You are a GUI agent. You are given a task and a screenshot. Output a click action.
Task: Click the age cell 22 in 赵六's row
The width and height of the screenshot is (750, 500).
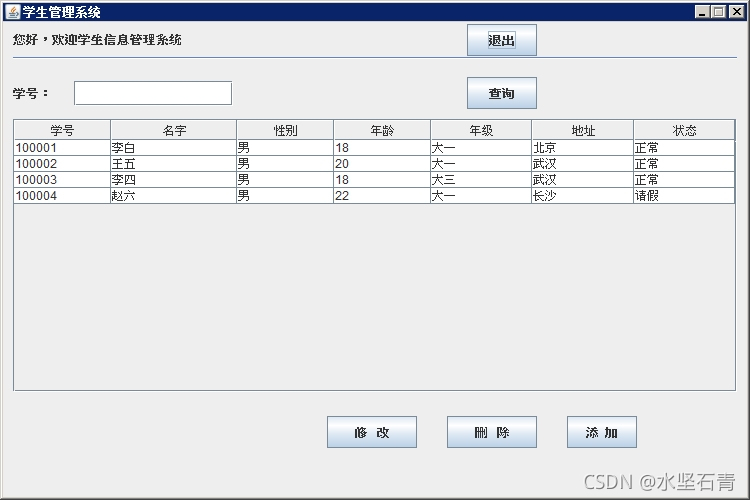382,196
